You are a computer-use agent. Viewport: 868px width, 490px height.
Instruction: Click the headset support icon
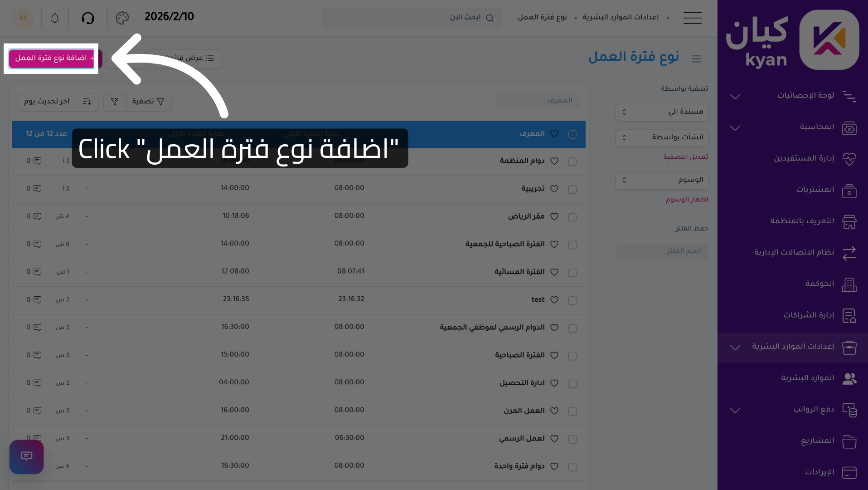(88, 18)
